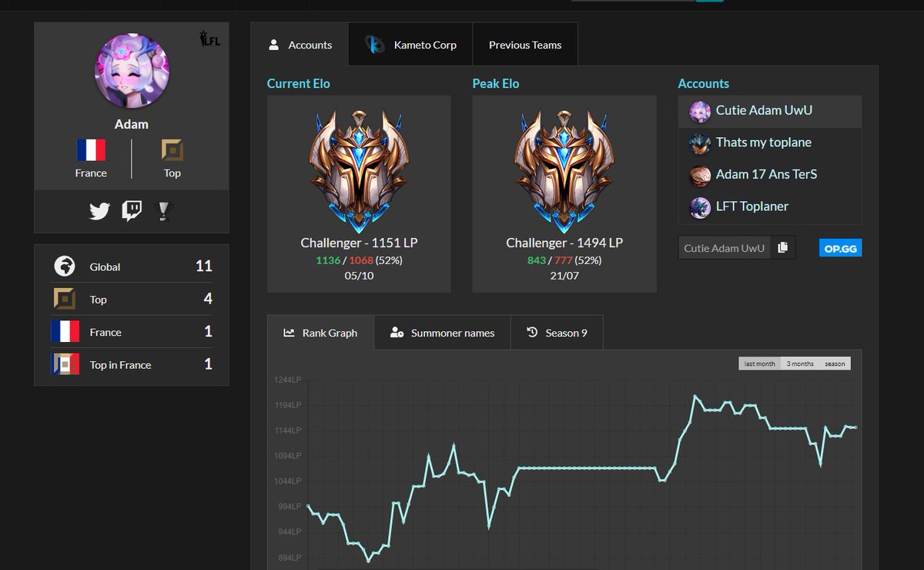Screen dimensions: 924x570
Task: Switch to the Previous Teams tab
Action: click(x=525, y=44)
